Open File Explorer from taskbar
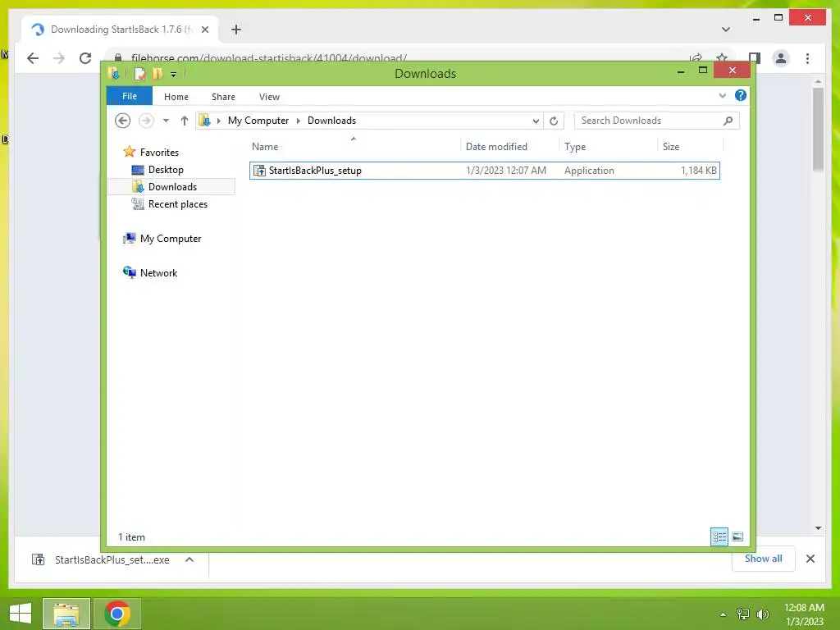The height and width of the screenshot is (630, 840). 66,614
